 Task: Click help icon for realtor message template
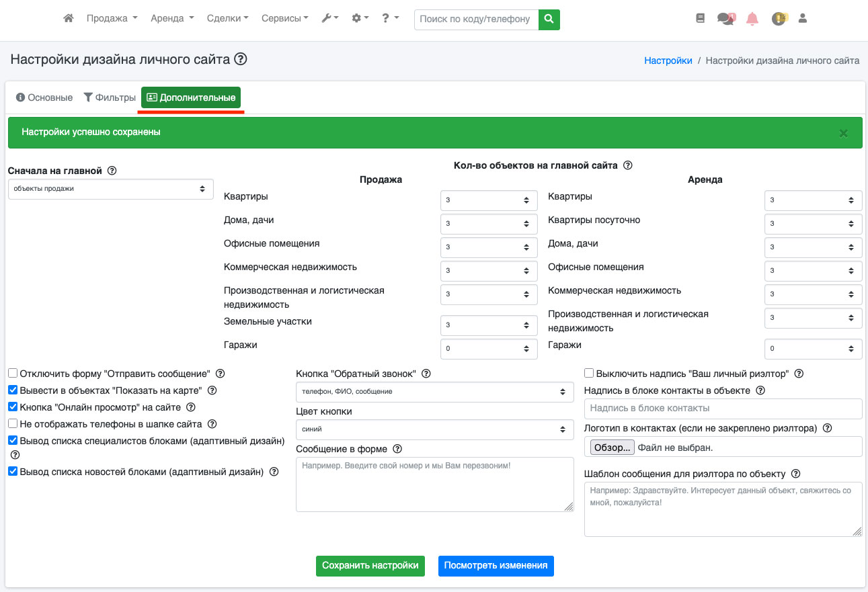click(x=796, y=474)
